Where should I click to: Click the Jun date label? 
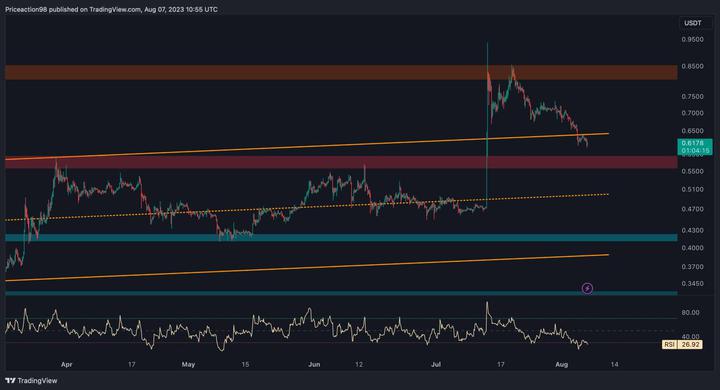314,364
